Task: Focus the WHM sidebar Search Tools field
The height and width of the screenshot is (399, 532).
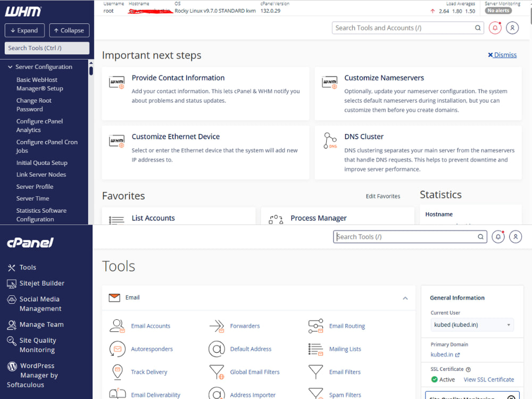Action: coord(47,48)
